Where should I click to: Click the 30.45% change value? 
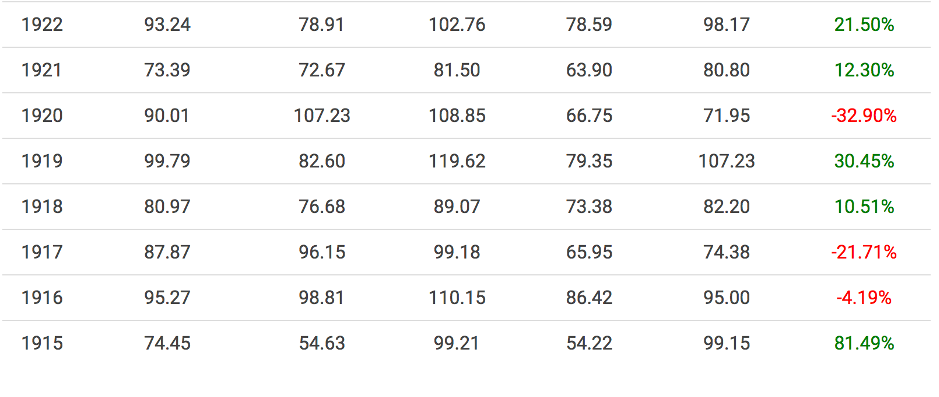pos(864,161)
